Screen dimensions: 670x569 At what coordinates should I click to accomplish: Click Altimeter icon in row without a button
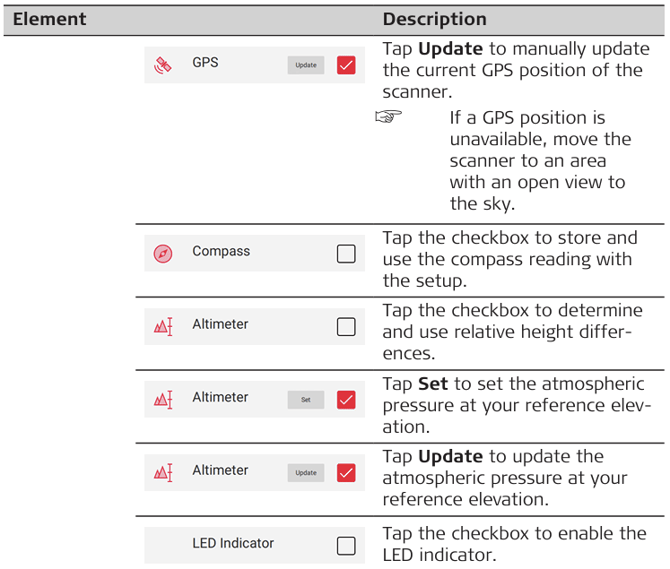pyautogui.click(x=163, y=326)
